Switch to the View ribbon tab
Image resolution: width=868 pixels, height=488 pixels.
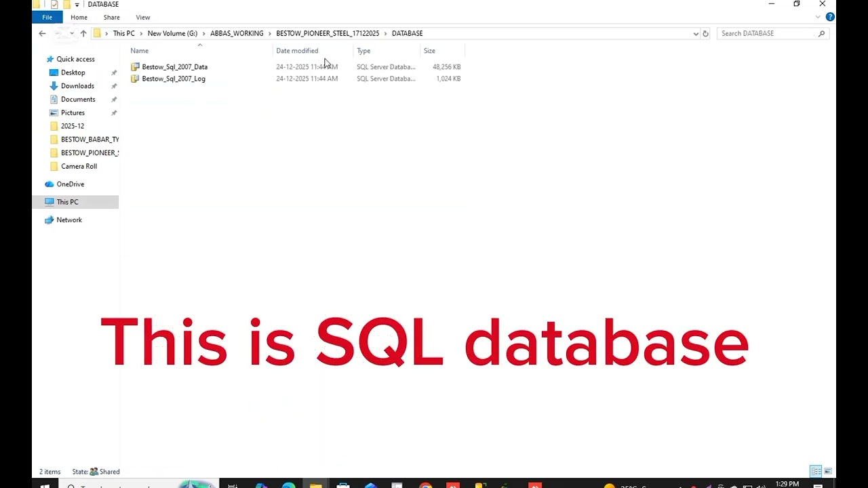click(x=142, y=17)
